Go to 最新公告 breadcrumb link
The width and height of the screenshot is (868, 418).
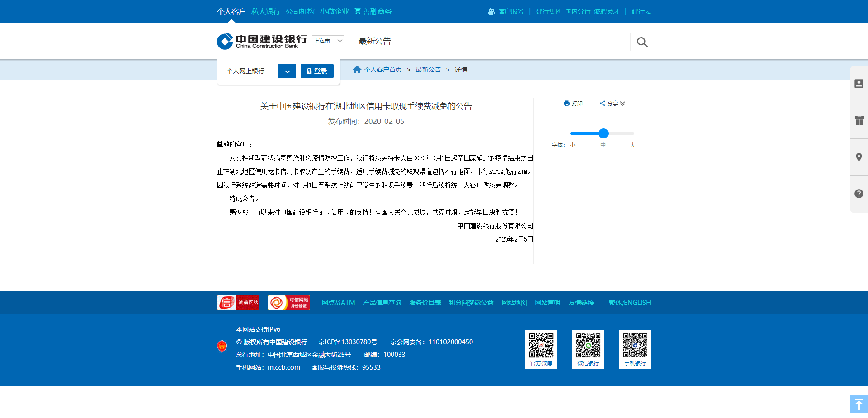pyautogui.click(x=428, y=70)
